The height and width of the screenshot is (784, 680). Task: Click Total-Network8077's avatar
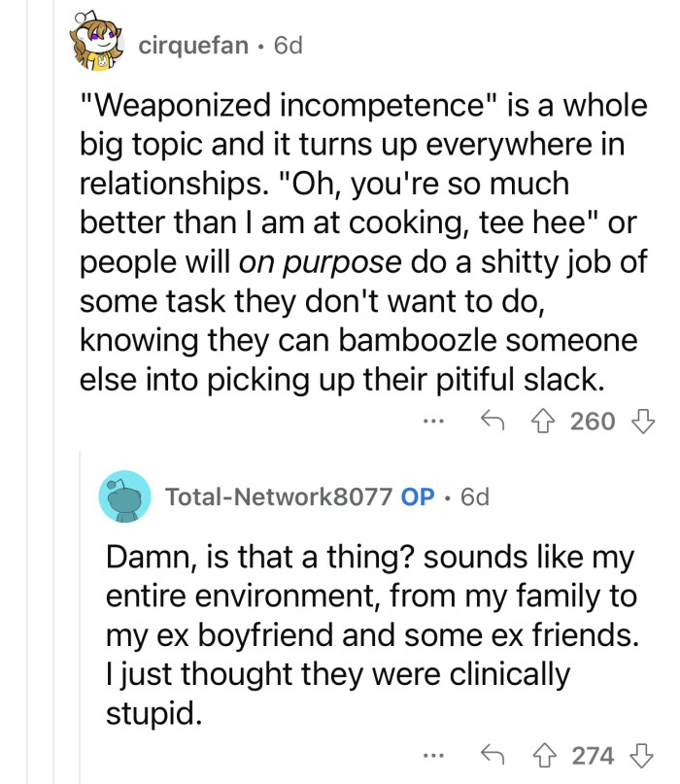tap(125, 497)
